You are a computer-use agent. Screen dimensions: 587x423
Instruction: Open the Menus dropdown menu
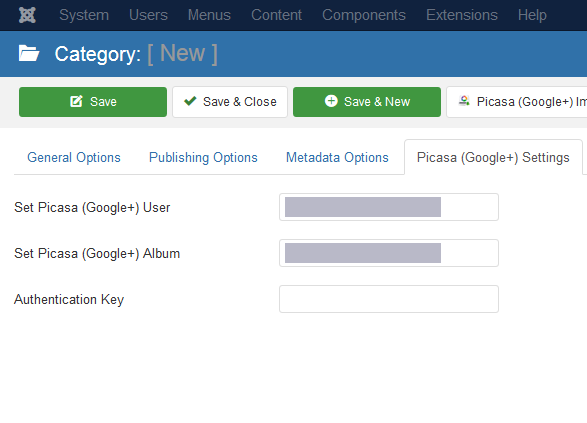pos(209,15)
